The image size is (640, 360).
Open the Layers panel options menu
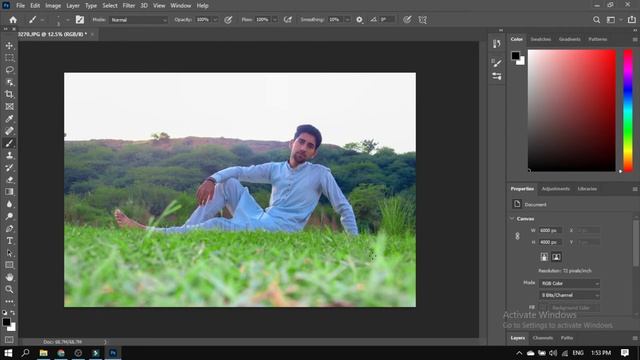point(635,338)
